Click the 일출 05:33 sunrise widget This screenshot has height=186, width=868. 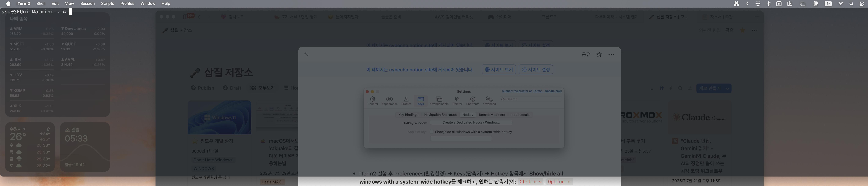coord(85,147)
